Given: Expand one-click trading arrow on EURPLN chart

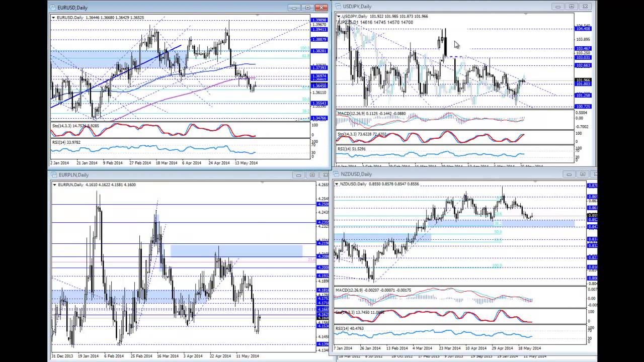Looking at the screenshot, I should [x=55, y=185].
